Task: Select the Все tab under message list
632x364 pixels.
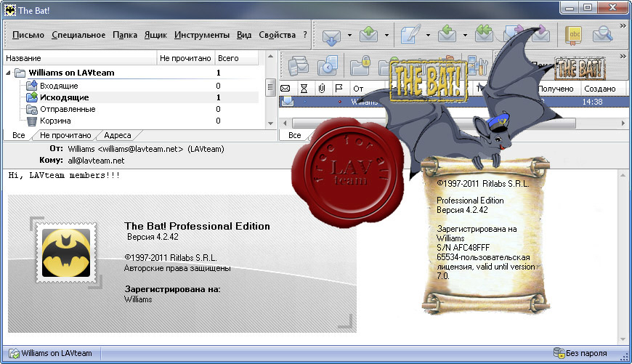Action: pos(295,135)
